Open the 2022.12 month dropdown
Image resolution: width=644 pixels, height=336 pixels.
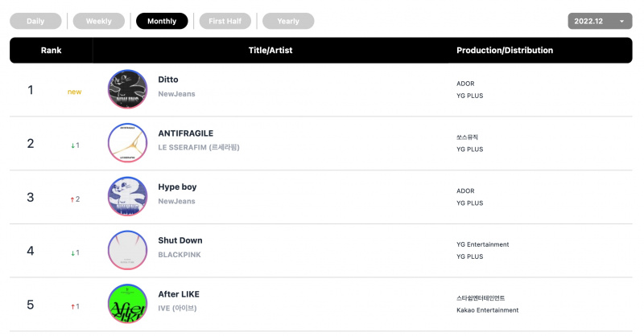click(x=600, y=21)
